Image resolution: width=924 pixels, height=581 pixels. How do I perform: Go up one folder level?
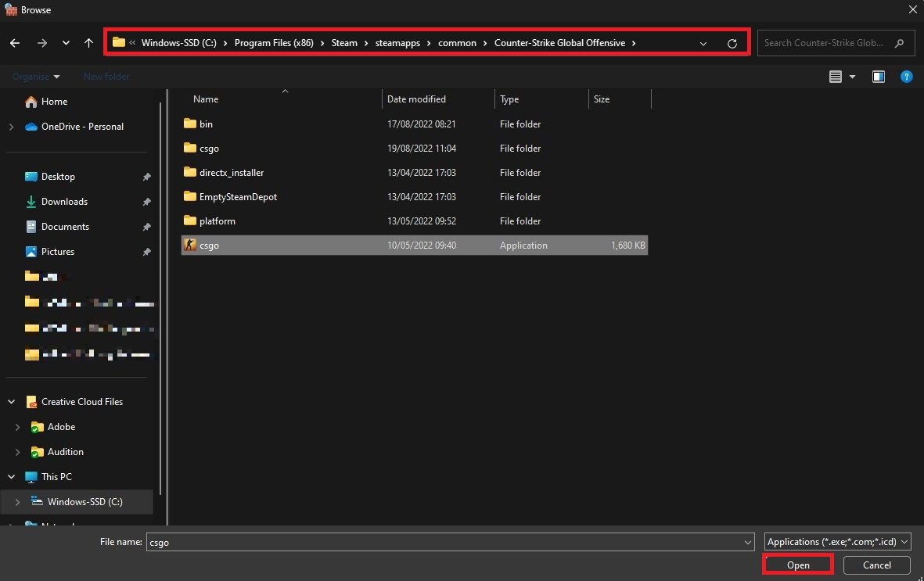coord(88,43)
